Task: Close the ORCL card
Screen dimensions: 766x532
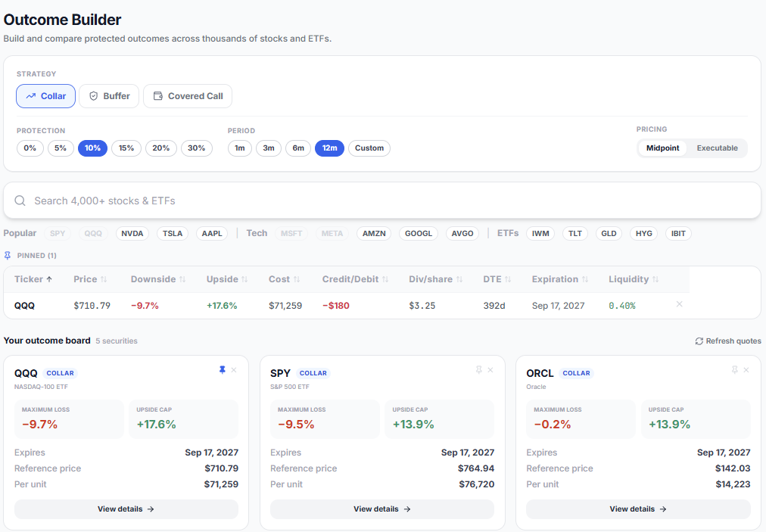Action: tap(746, 370)
